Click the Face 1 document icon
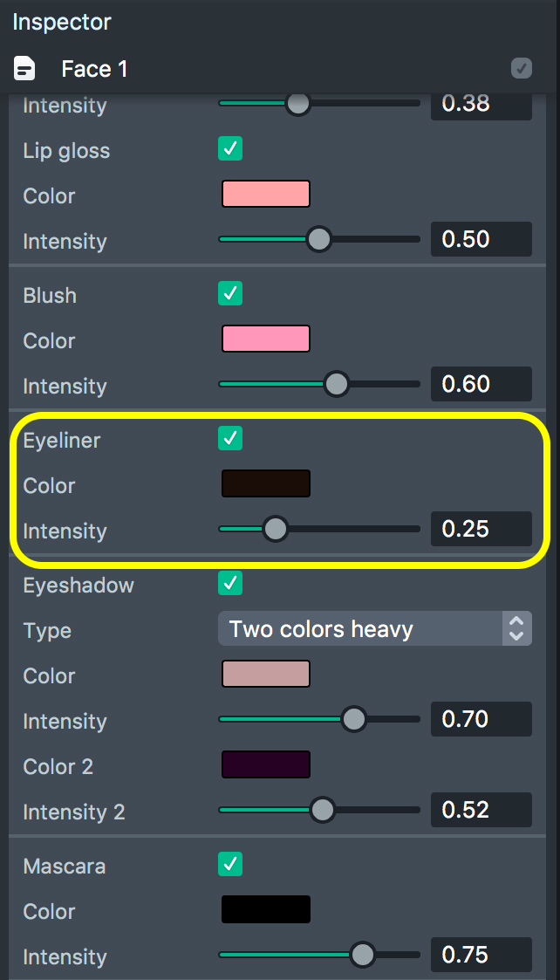The image size is (560, 980). click(25, 69)
